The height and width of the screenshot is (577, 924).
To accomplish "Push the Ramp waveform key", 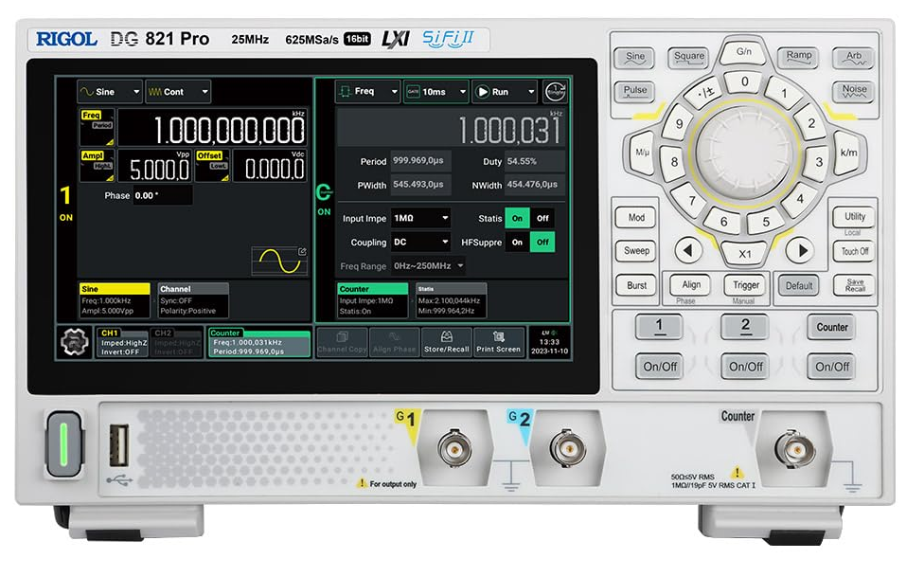I will pyautogui.click(x=798, y=57).
